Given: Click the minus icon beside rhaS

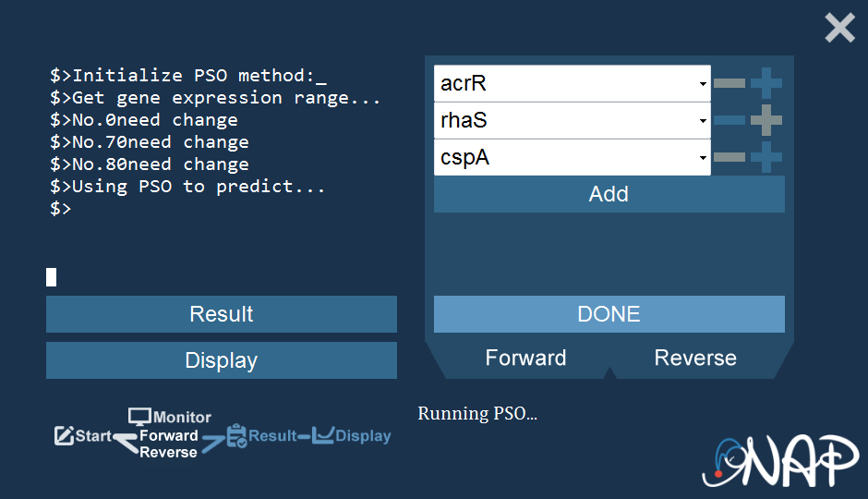Looking at the screenshot, I should point(729,120).
